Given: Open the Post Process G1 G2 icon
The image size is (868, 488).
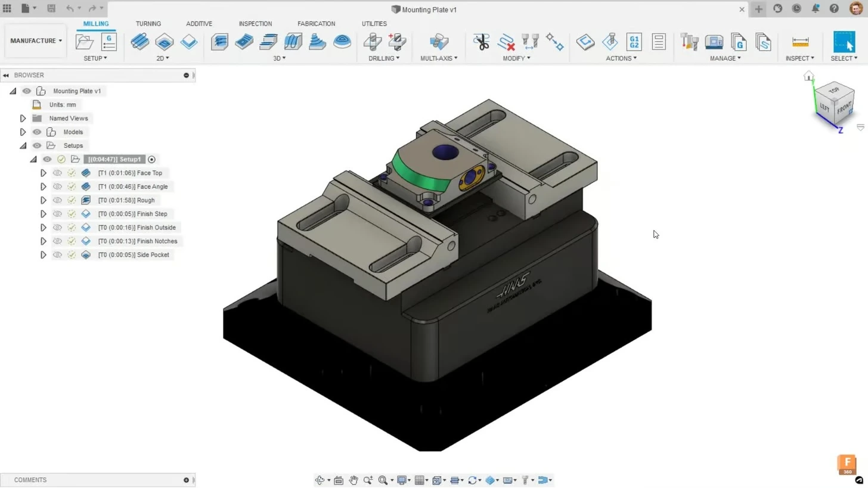Looking at the screenshot, I should coord(634,42).
